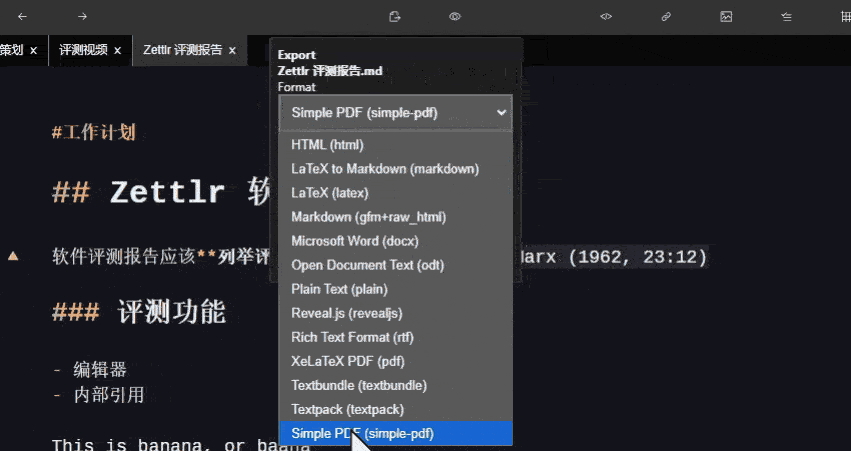Click the ## Zettlr heading line
This screenshot has height=451, width=851.
coord(161,193)
